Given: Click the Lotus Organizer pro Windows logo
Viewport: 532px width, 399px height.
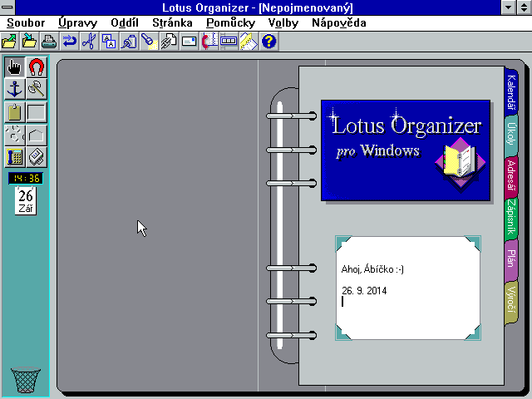Looking at the screenshot, I should (x=406, y=150).
